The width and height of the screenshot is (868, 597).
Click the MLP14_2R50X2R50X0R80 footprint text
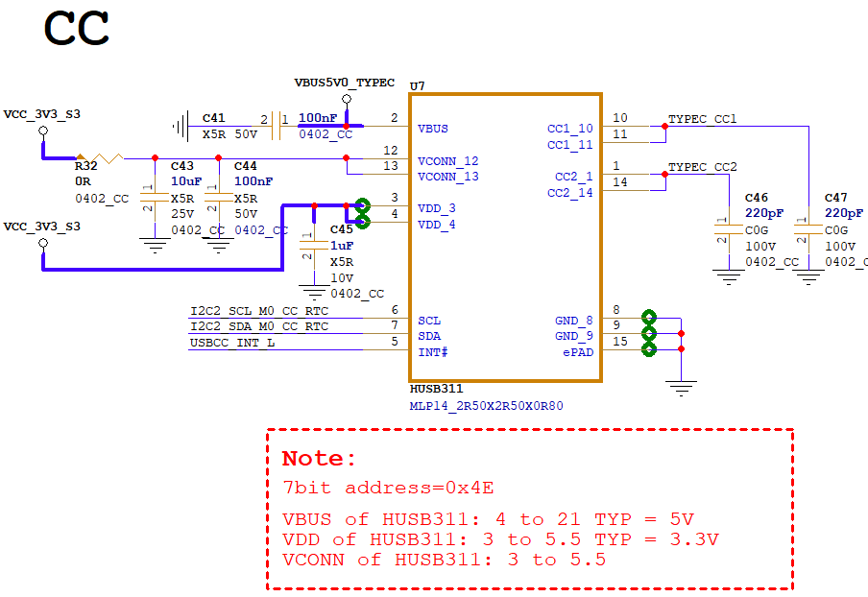[486, 406]
